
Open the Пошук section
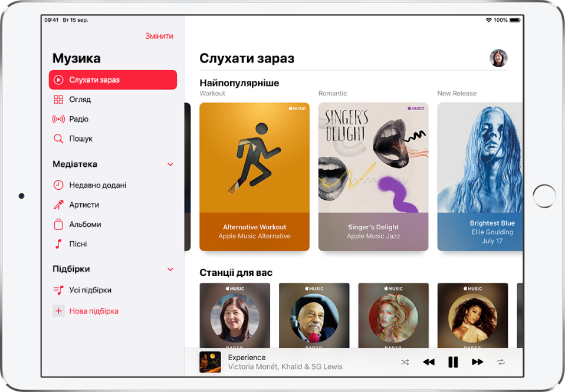pos(113,139)
